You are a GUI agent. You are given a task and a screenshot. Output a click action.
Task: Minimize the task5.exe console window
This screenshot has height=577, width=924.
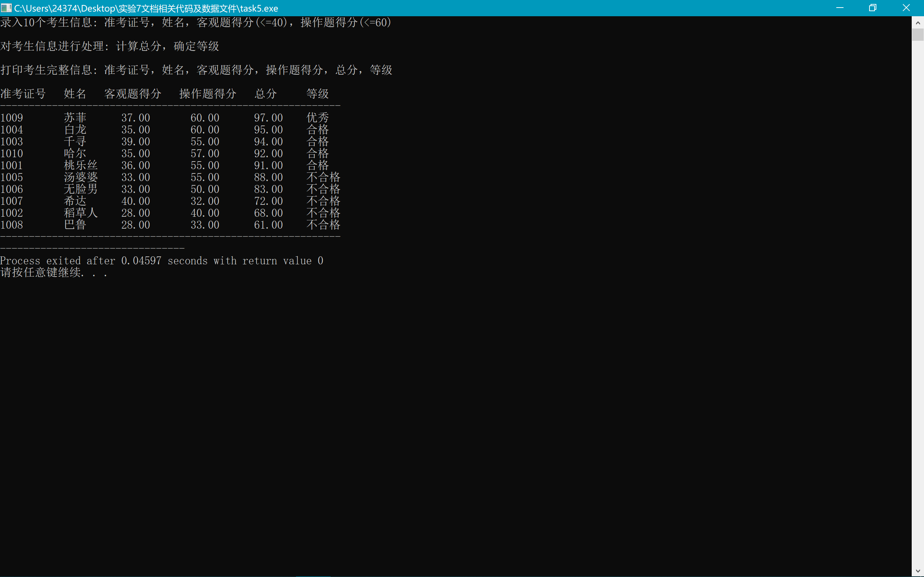point(840,8)
